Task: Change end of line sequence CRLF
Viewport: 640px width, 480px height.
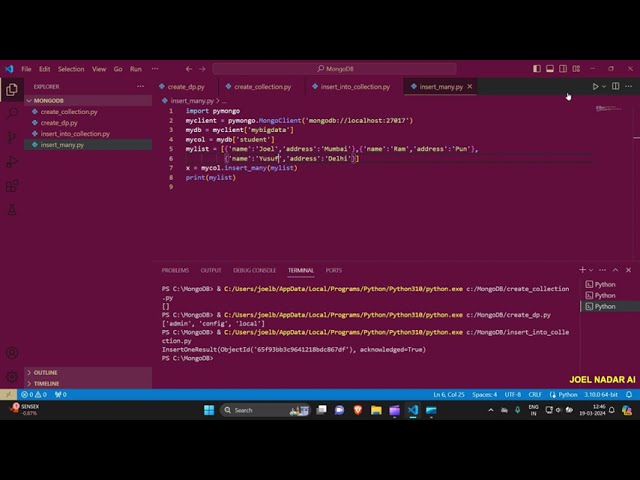Action: (535, 395)
